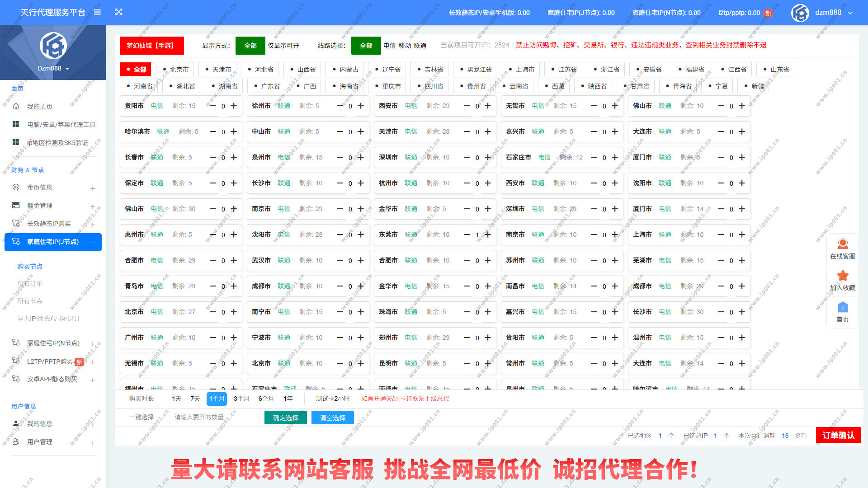
Task: Expand 家庭住宅IP(N节点) sidebar section
Action: (50, 343)
